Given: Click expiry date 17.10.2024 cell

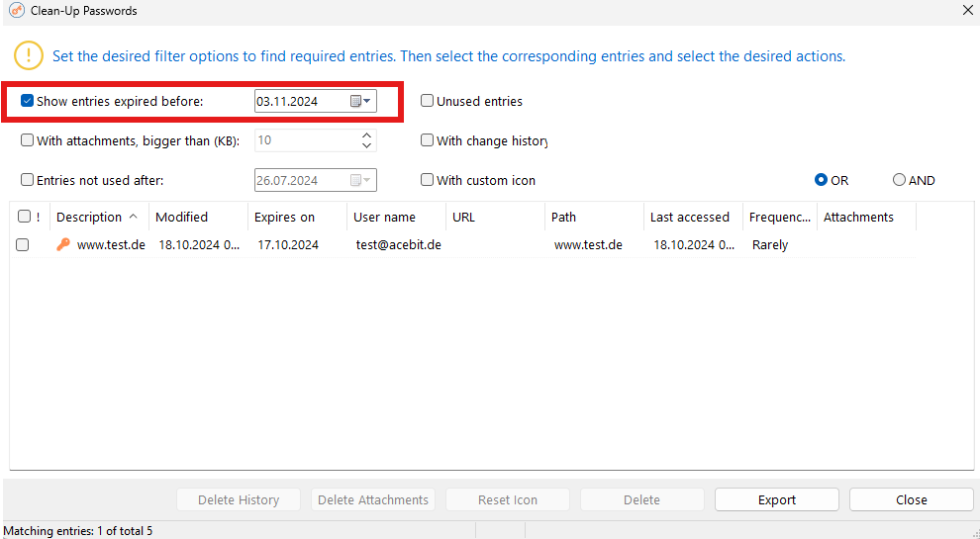Looking at the screenshot, I should tap(288, 245).
